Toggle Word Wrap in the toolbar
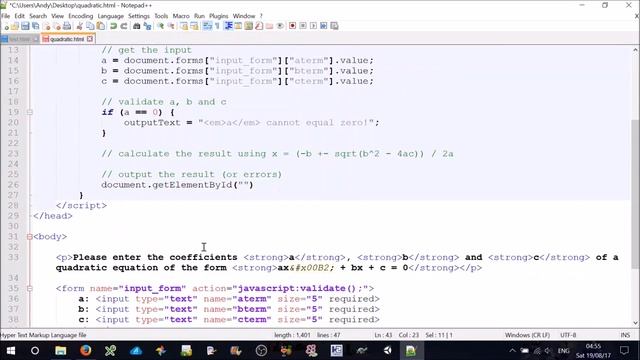The image size is (640, 360). click(207, 26)
